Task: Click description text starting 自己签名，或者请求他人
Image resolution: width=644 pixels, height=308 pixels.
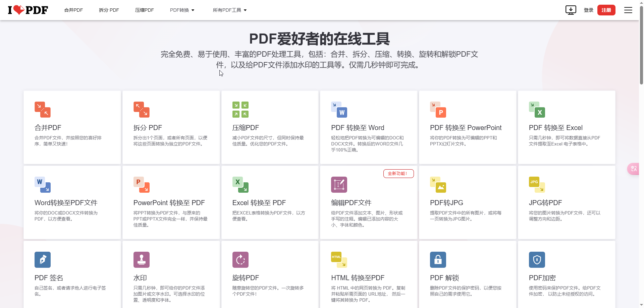Action: (70, 291)
